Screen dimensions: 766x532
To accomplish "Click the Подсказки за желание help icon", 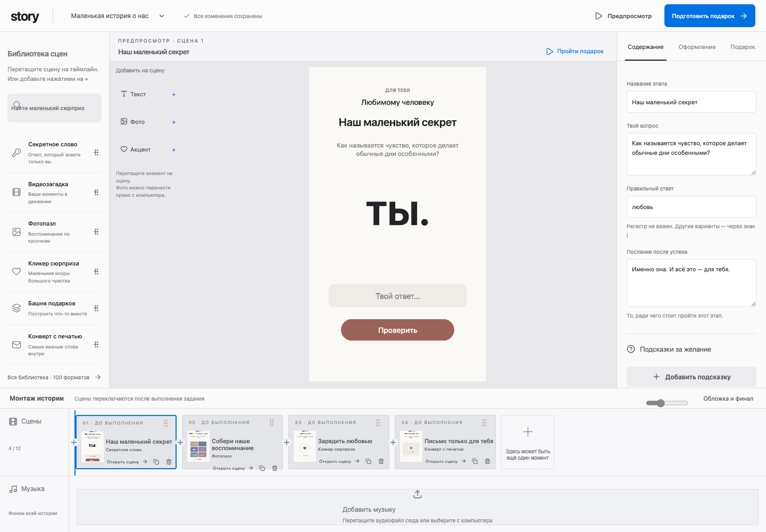I will tap(631, 350).
